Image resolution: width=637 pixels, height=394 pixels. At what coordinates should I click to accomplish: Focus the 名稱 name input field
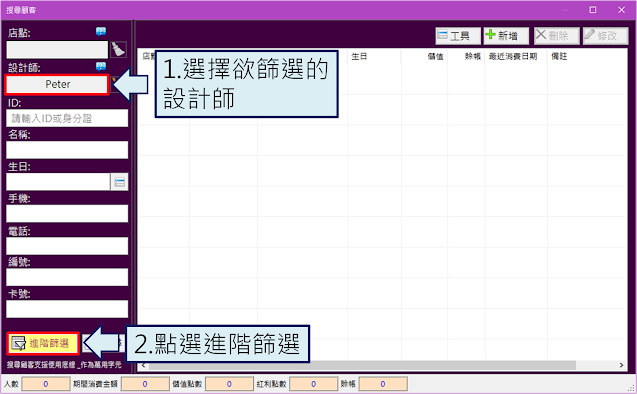[67, 150]
